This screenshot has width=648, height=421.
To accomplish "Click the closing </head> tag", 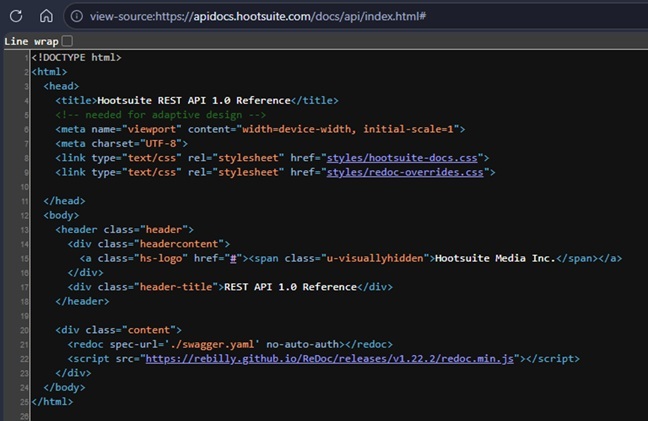I will [x=64, y=201].
